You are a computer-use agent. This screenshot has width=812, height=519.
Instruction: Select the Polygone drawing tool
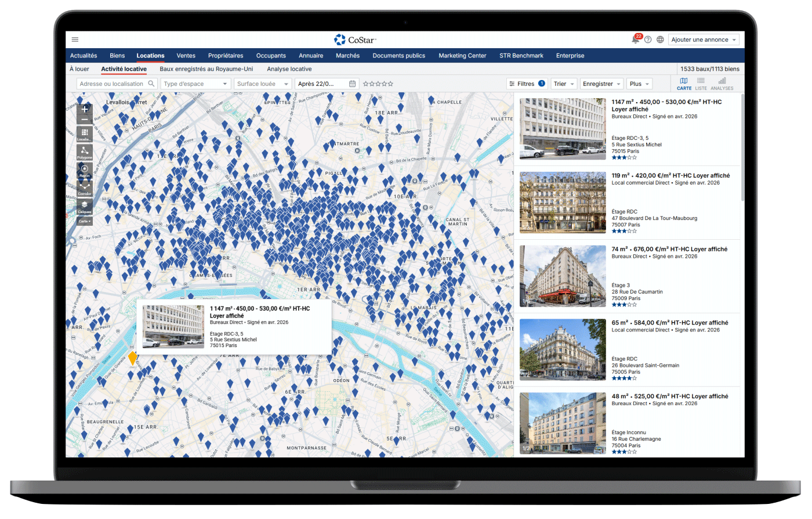coord(85,152)
